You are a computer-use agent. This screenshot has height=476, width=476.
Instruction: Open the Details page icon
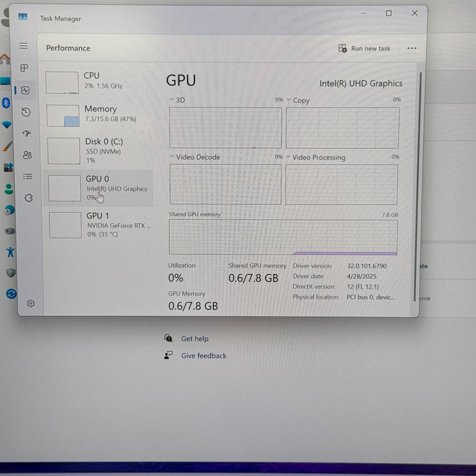coord(28,176)
